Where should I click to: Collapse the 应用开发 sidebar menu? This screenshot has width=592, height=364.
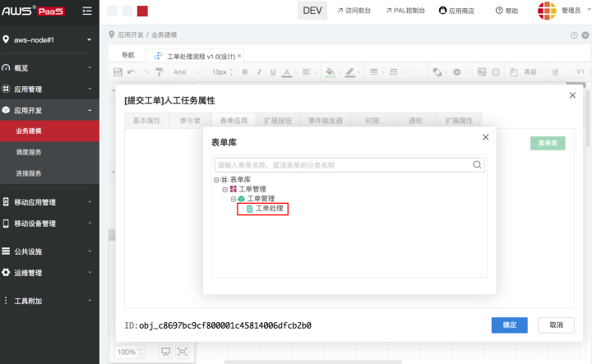[49, 110]
